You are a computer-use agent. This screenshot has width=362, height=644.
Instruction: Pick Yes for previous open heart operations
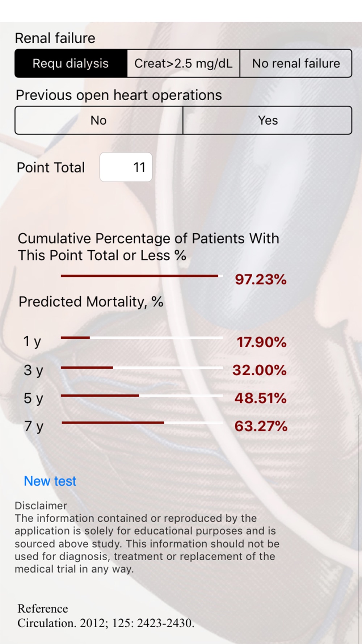268,120
